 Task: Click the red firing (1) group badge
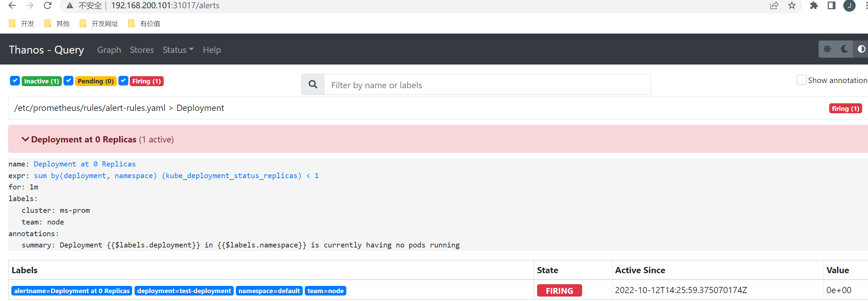point(845,108)
